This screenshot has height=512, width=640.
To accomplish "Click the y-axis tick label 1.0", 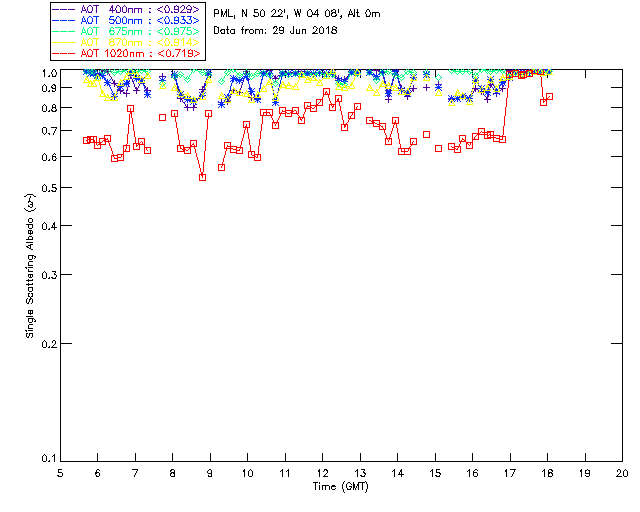I will pos(49,73).
